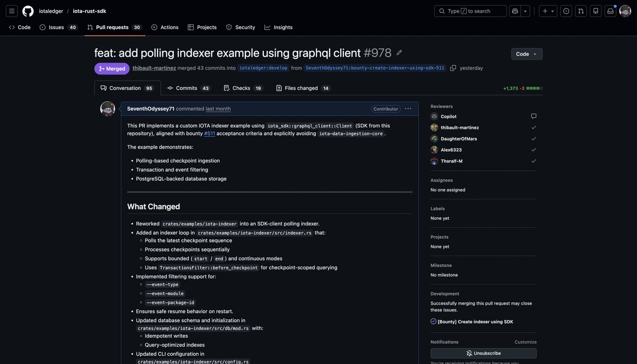Open the hamburger navigation menu

click(x=12, y=11)
